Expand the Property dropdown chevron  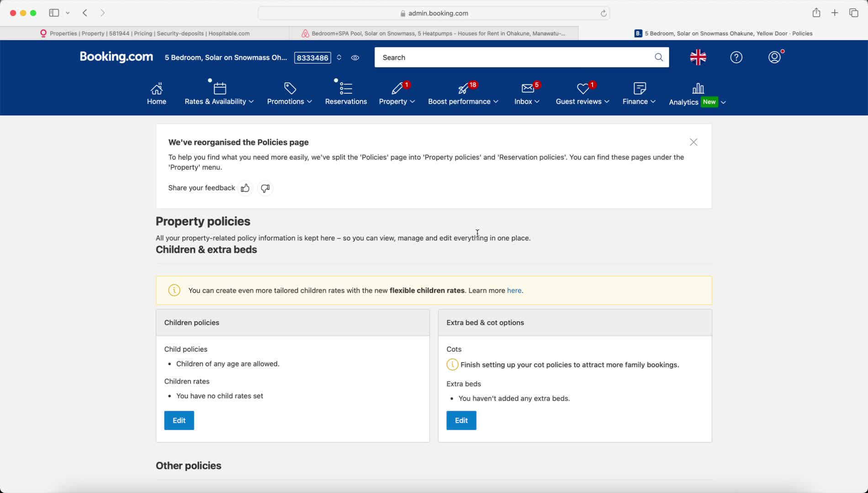coord(412,101)
